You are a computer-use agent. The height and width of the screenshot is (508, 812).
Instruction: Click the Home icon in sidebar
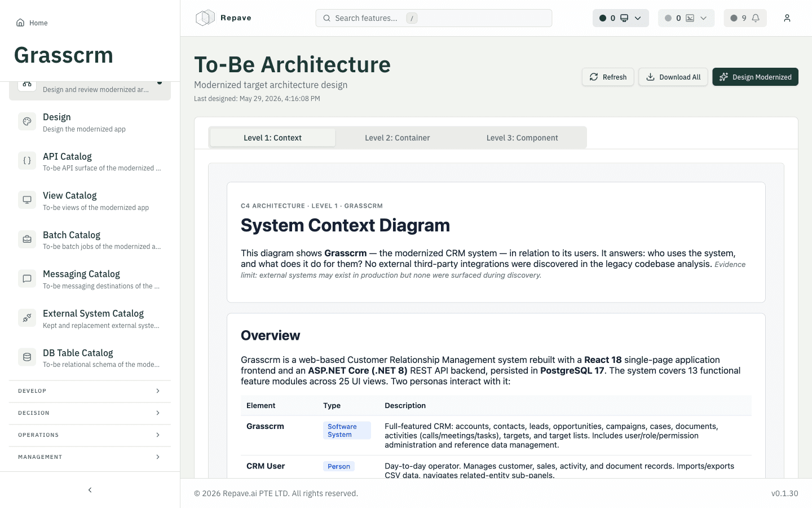(x=20, y=23)
